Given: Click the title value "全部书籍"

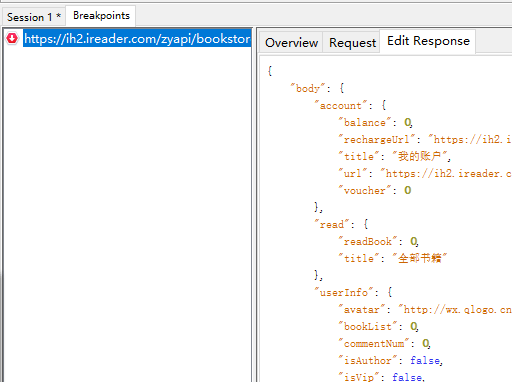Looking at the screenshot, I should tap(420, 258).
